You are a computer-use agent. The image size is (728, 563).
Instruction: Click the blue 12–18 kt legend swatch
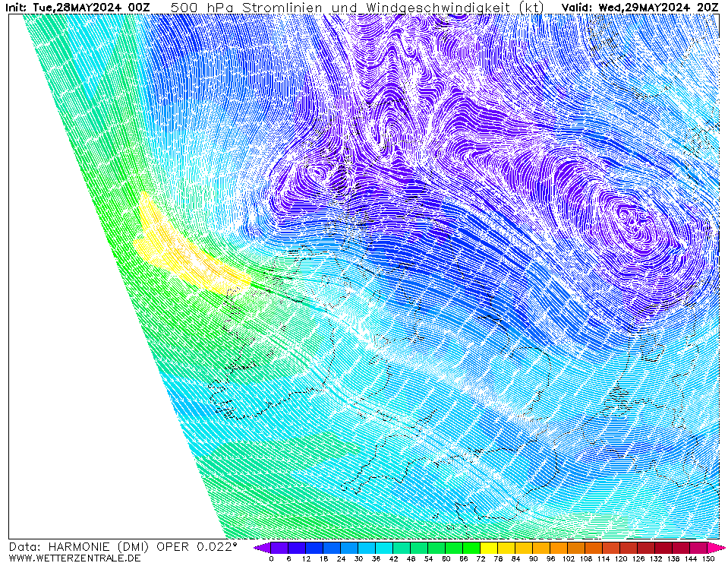point(314,548)
